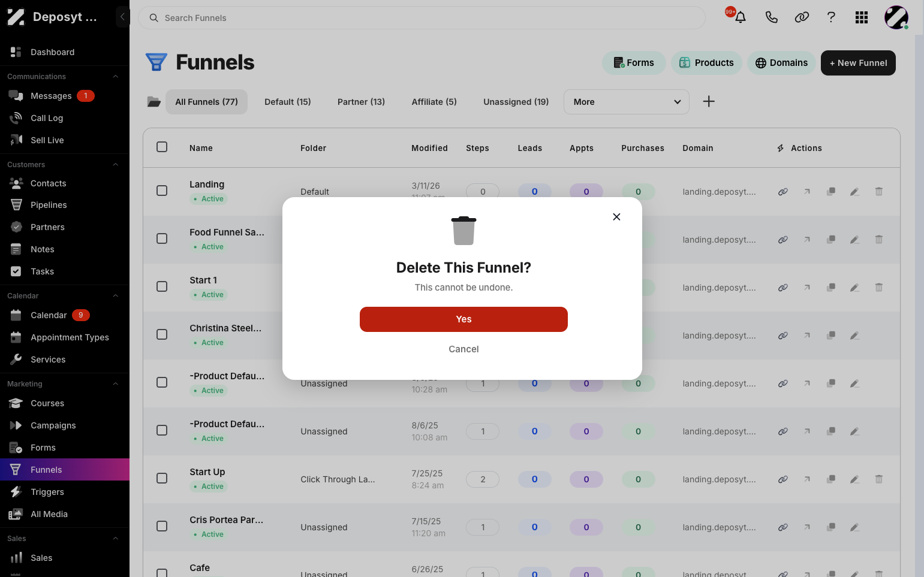Check the Landing funnel checkbox

(162, 191)
